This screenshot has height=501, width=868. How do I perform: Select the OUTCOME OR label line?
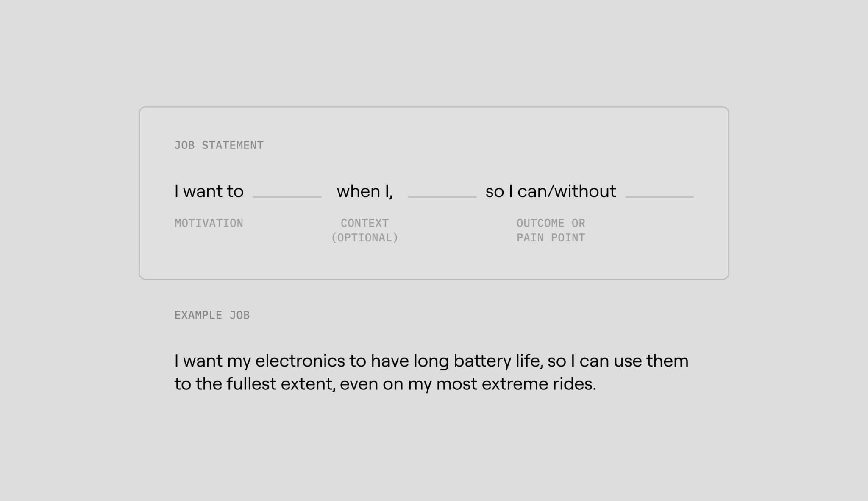pos(551,223)
